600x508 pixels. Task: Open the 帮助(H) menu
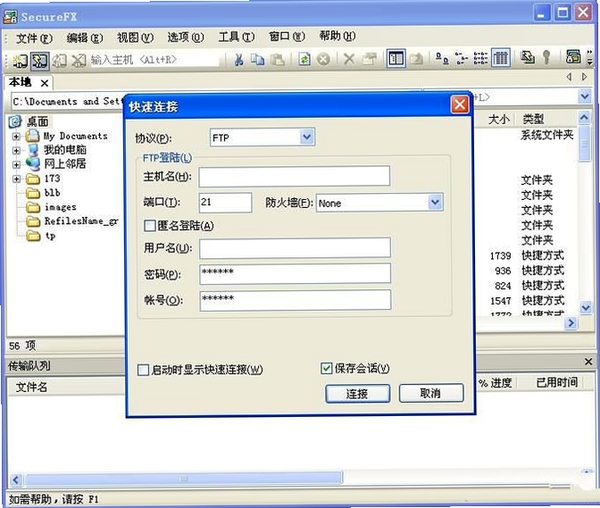[x=338, y=36]
